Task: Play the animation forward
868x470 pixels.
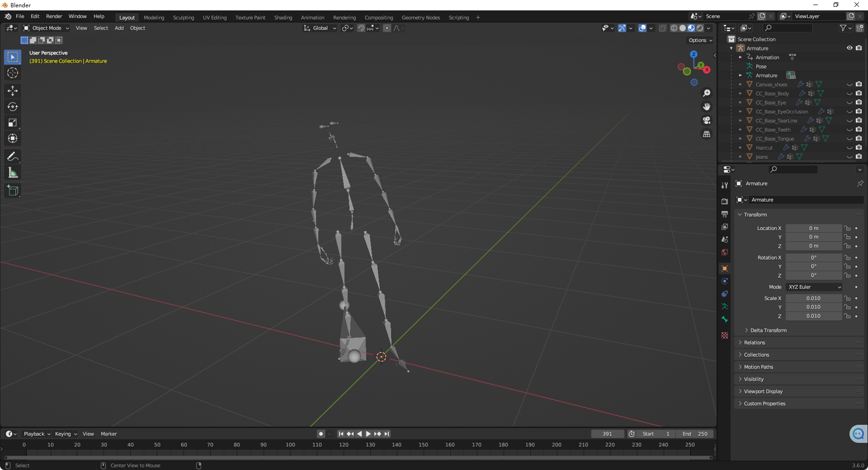Action: coord(368,434)
